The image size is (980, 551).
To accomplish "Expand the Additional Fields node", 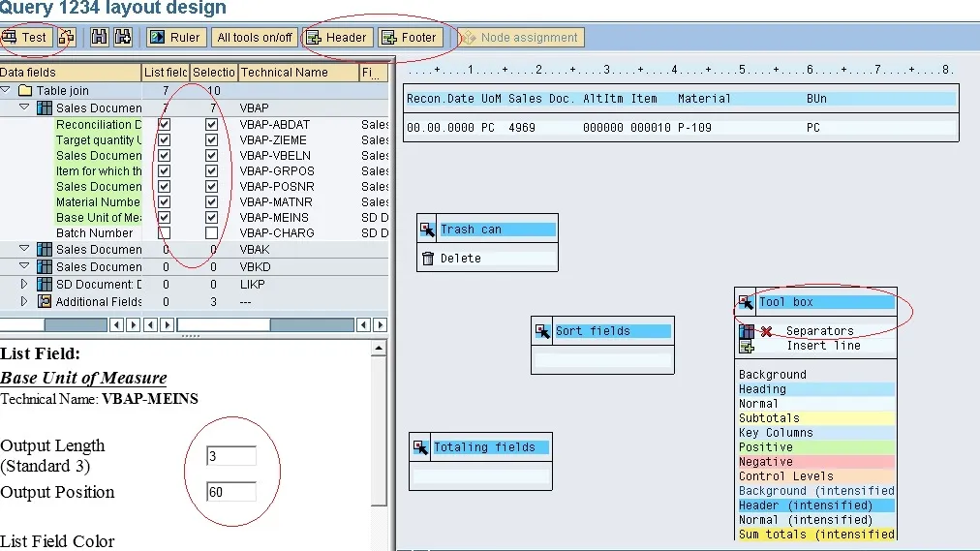I will click(x=24, y=301).
